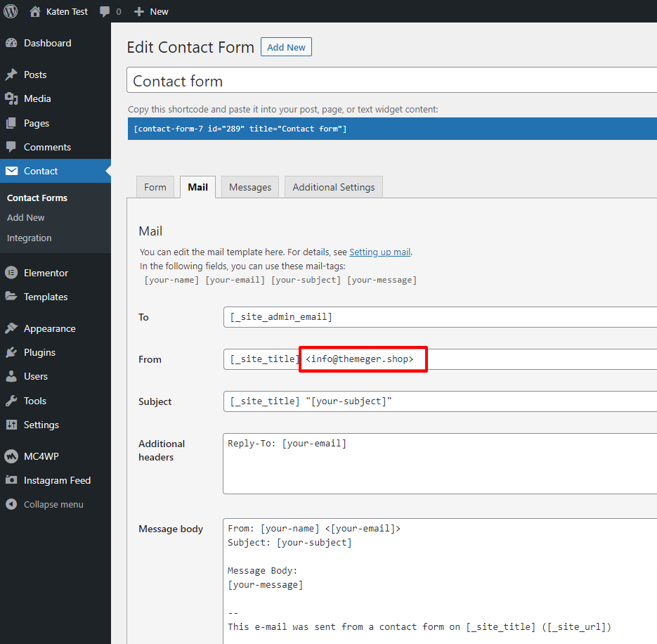Screen dimensions: 657x644
Task: Click the Add New button beside heading
Action: pos(286,47)
